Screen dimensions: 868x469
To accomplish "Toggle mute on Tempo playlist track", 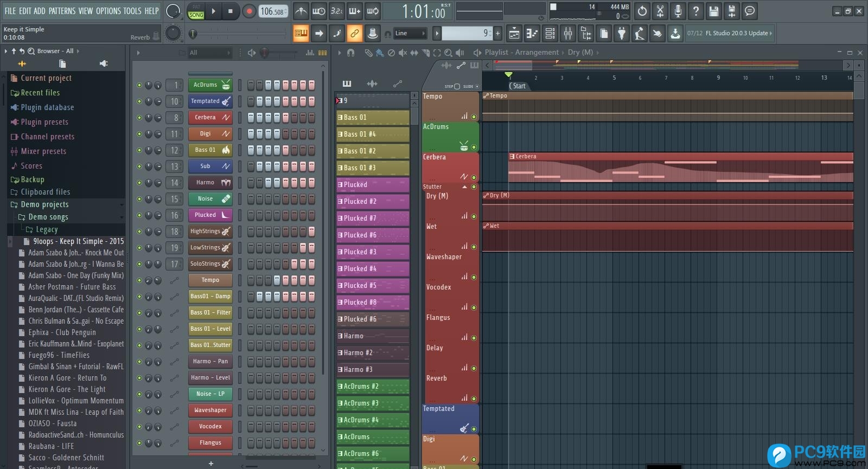I will coord(474,117).
